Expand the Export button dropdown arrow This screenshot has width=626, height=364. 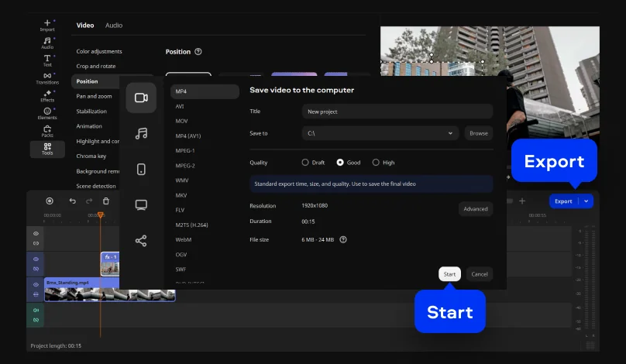coord(586,201)
